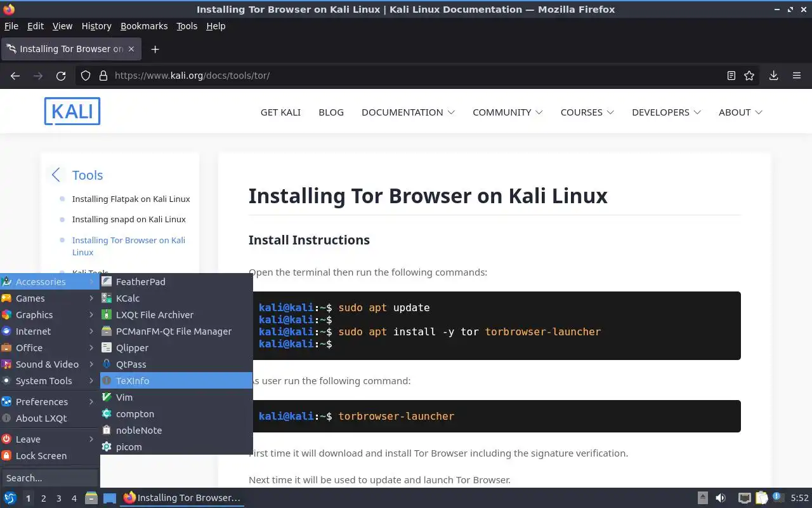
Task: Open Firefox Help menu
Action: (216, 26)
